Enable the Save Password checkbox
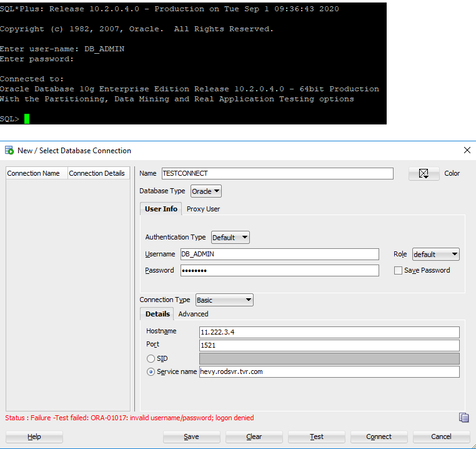This screenshot has height=449, width=476. coord(398,270)
